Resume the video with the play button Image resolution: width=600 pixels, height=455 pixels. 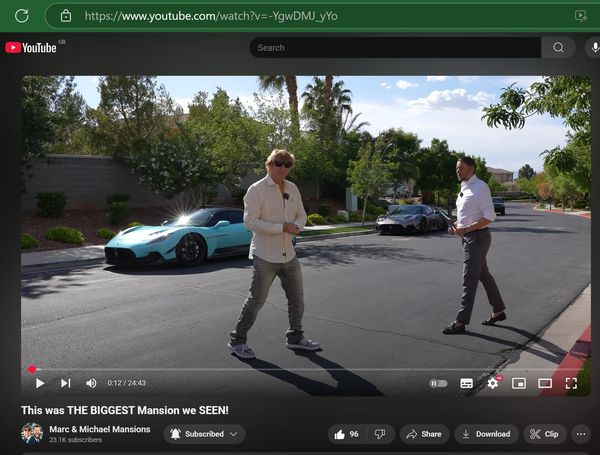coord(39,383)
